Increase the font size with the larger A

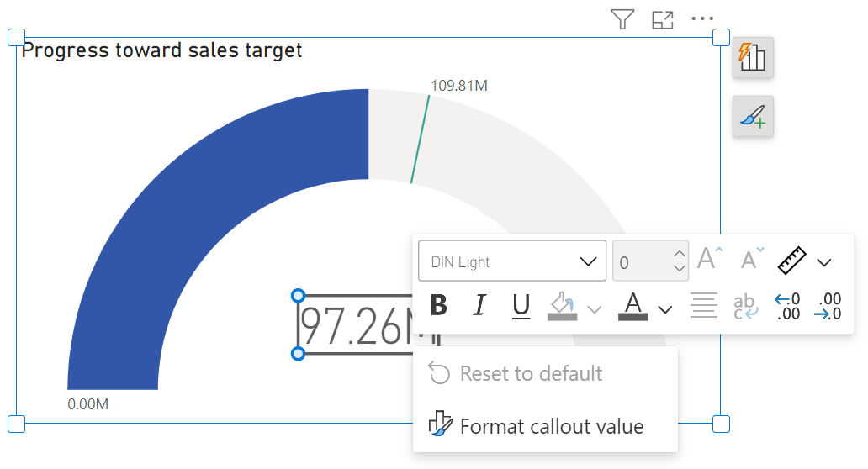pos(710,261)
